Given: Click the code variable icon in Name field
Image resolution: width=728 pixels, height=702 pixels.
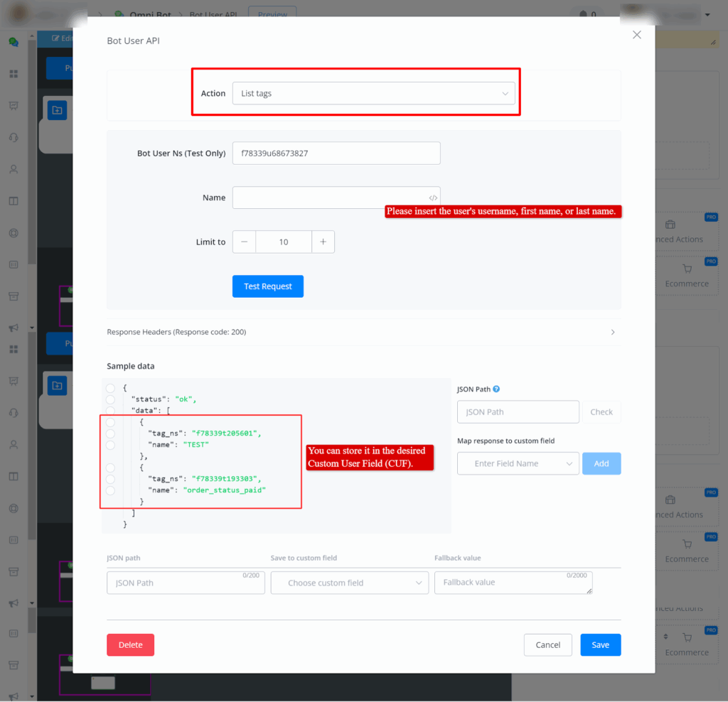Looking at the screenshot, I should point(432,198).
